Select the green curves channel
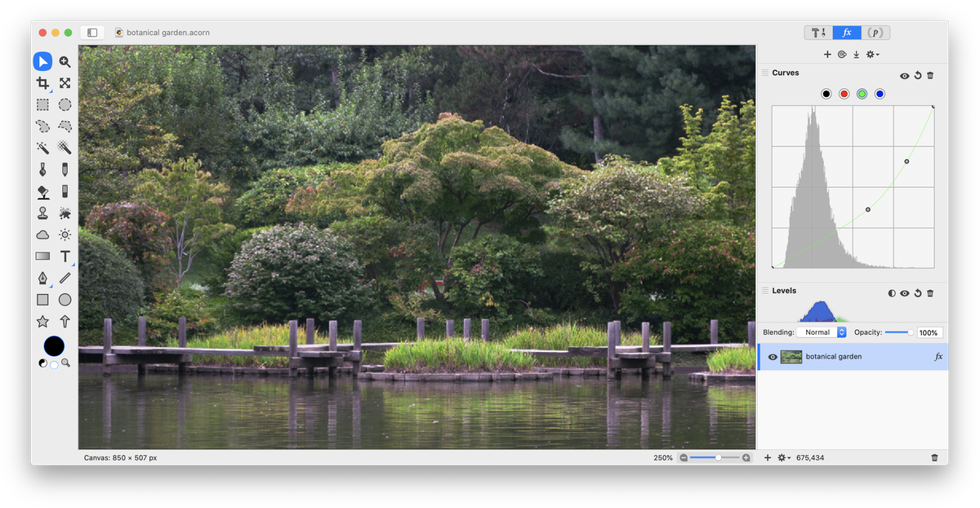This screenshot has width=980, height=508. point(862,94)
